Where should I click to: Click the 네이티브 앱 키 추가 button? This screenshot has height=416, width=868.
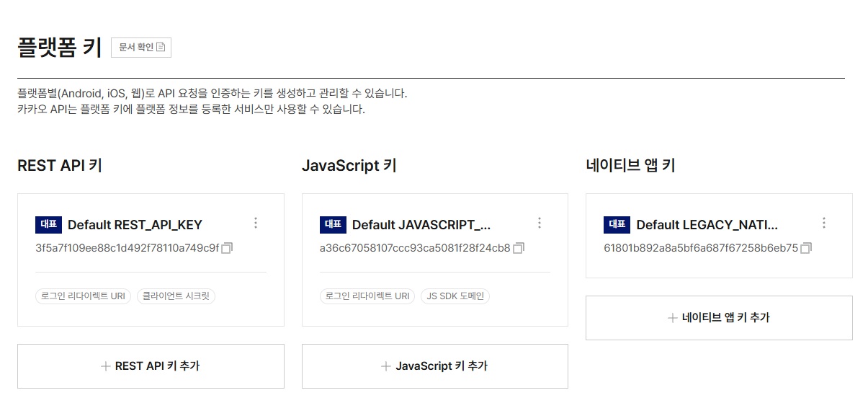point(719,318)
